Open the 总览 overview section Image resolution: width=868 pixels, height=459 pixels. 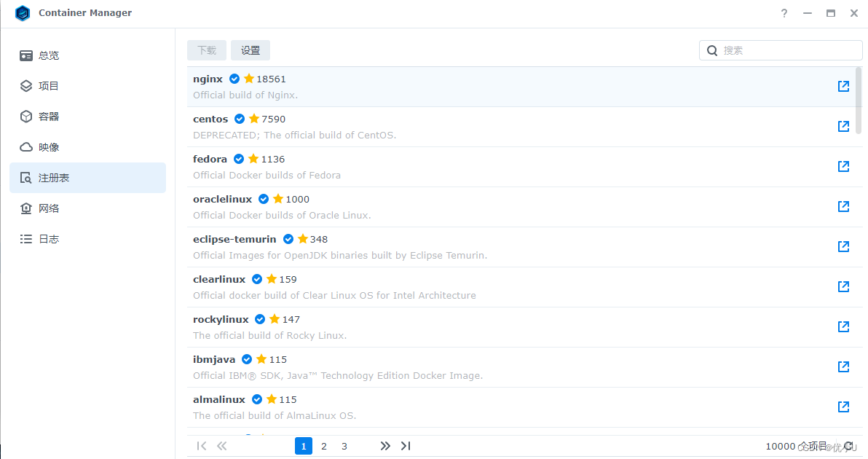coord(87,55)
